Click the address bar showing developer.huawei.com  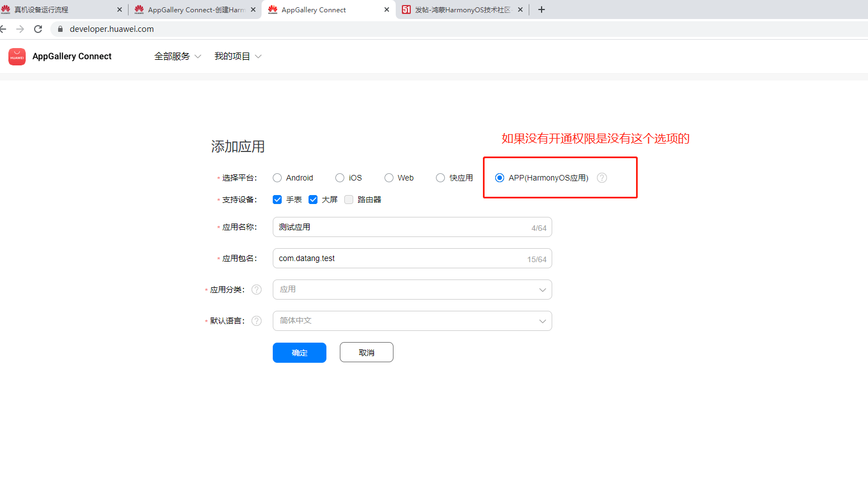458,29
